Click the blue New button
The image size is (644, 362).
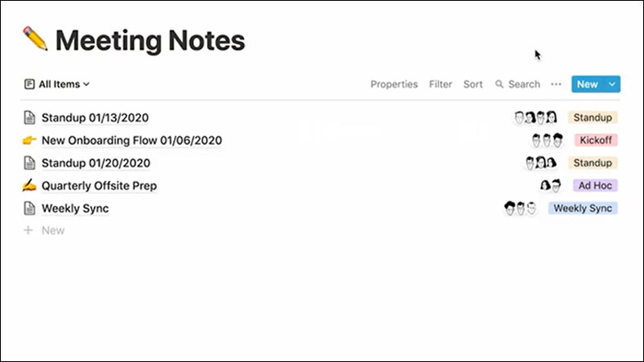[x=587, y=84]
